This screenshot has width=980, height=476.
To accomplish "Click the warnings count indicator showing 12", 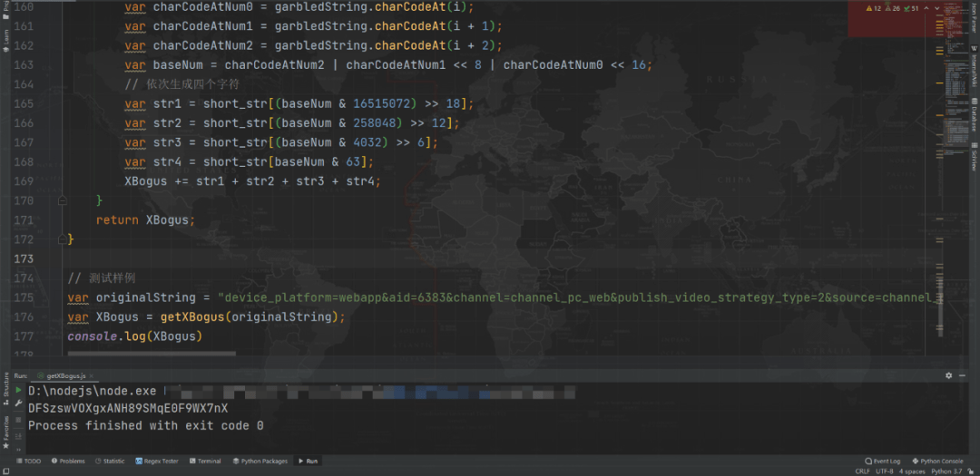I will [875, 8].
